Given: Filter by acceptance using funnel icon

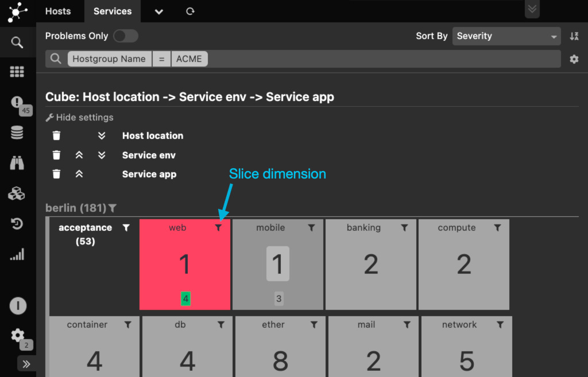Looking at the screenshot, I should pyautogui.click(x=126, y=227).
